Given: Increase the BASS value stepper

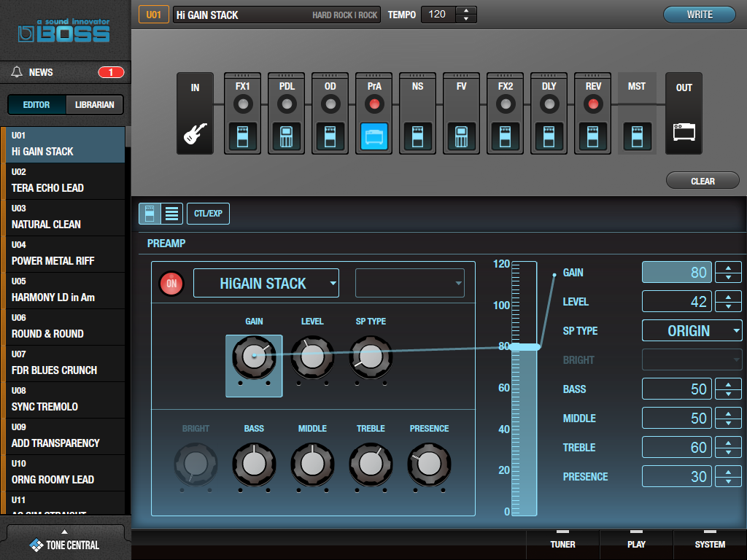Looking at the screenshot, I should click(x=728, y=385).
